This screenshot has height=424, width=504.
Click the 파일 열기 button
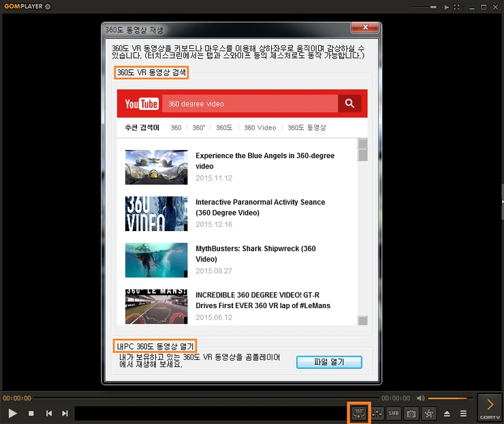coord(329,362)
